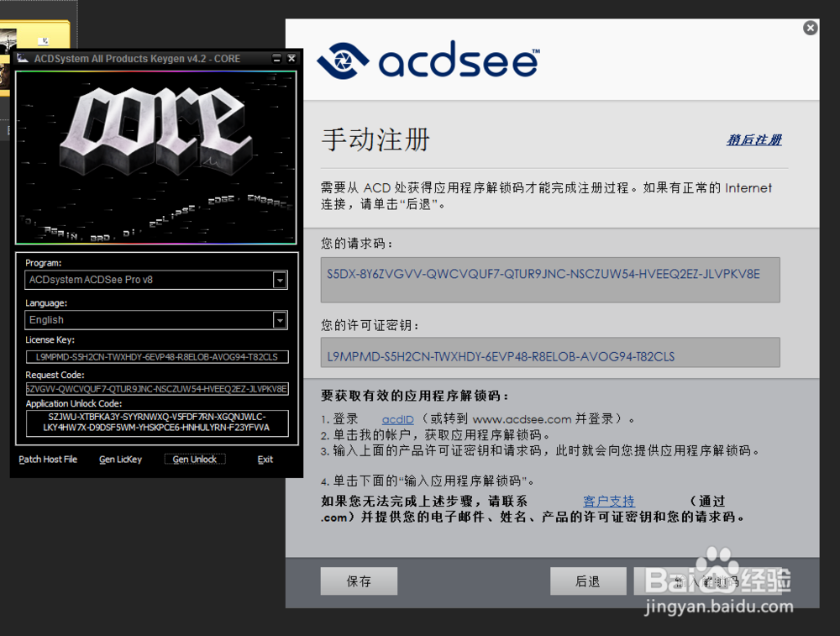
Task: Click the Request Code field in keygen
Action: 157,388
